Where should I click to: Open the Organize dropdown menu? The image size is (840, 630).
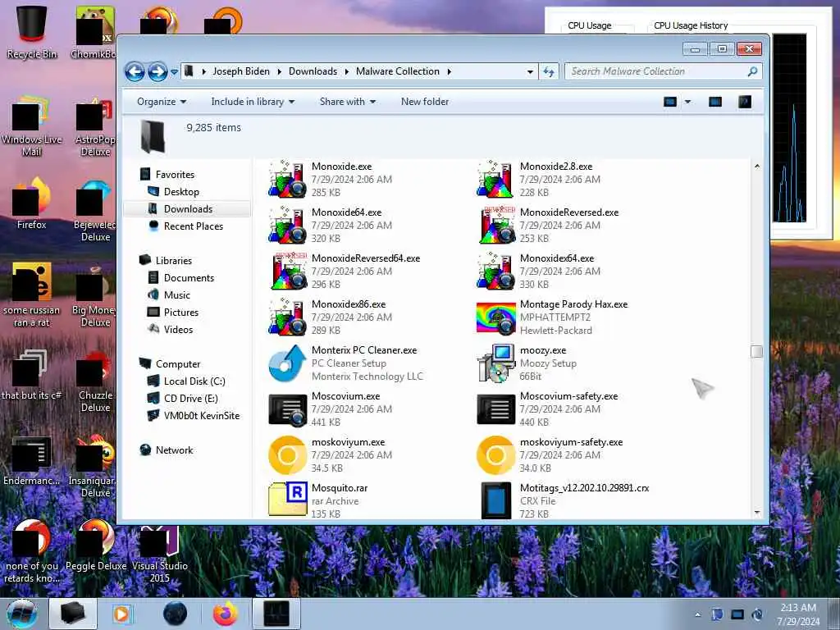click(162, 102)
